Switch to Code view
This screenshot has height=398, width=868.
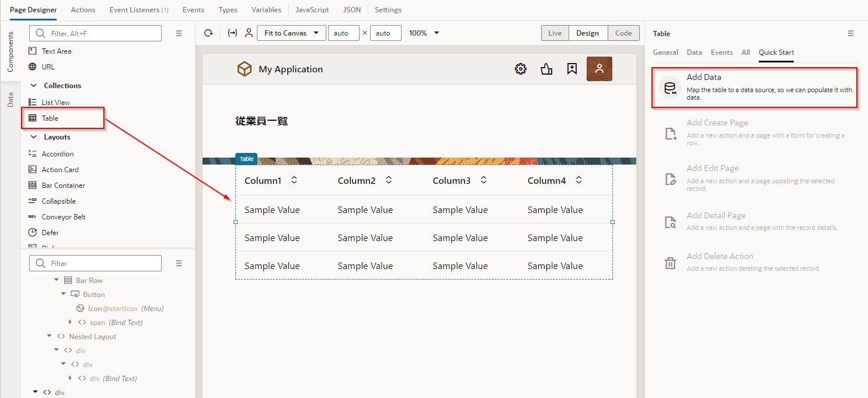pos(623,33)
